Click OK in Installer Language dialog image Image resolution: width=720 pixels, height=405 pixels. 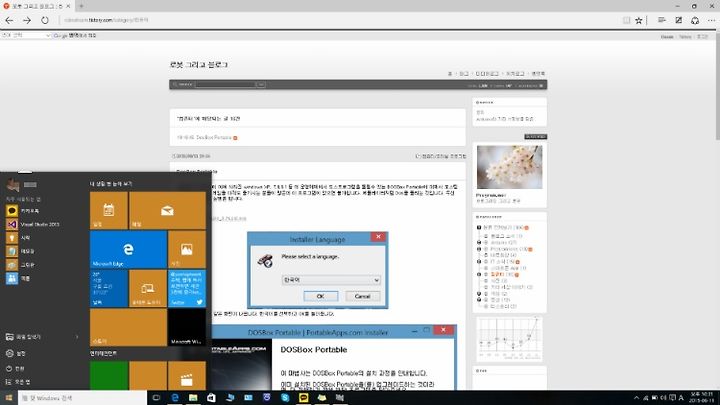pos(321,296)
